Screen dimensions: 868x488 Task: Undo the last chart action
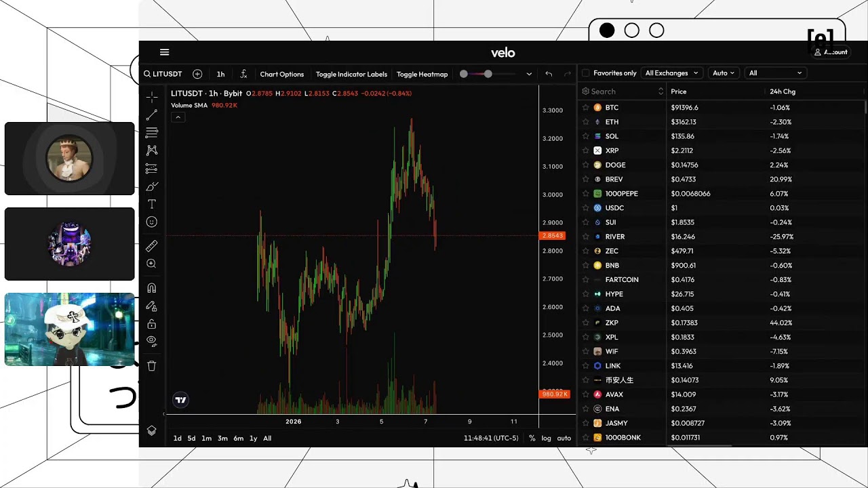(x=549, y=74)
